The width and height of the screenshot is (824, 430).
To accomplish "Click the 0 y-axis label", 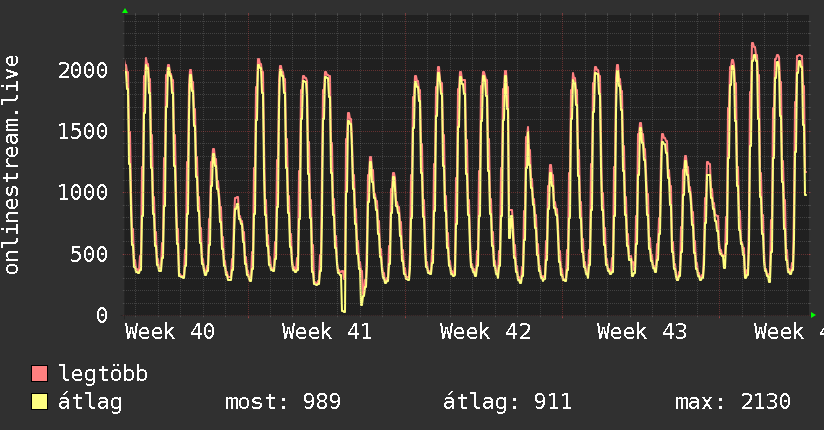I will [101, 315].
